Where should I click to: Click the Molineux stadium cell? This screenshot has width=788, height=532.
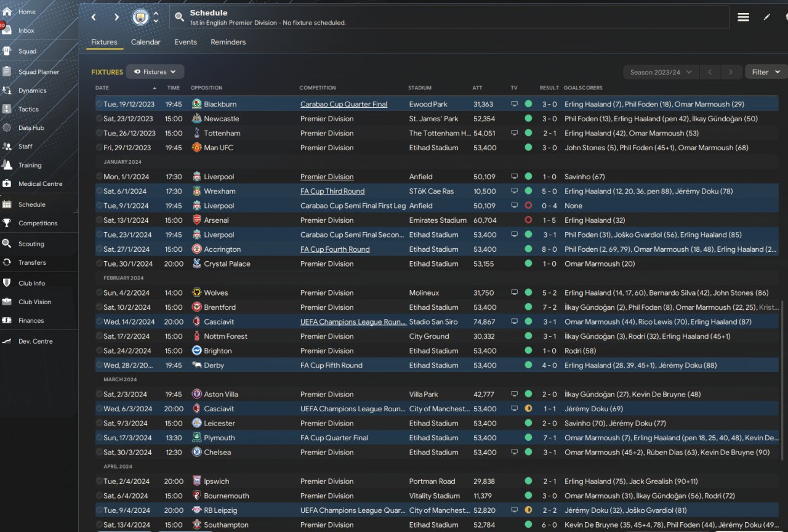[424, 293]
